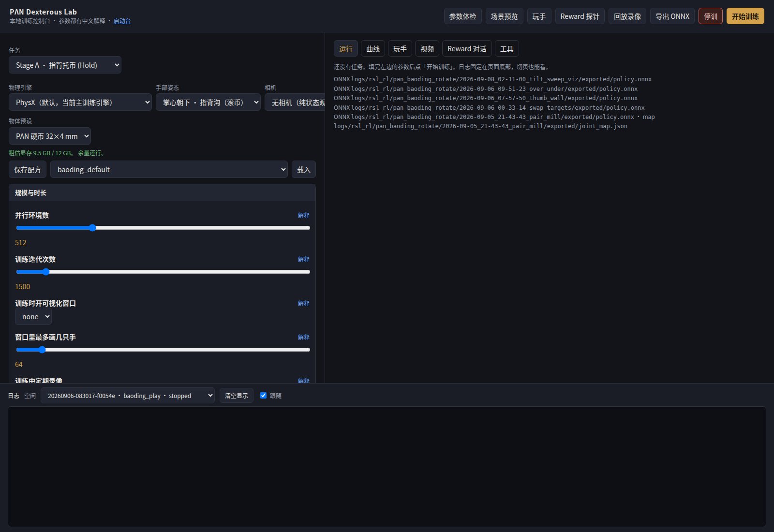Open the log session baoding_play dropdown
This screenshot has width=774, height=532.
[x=128, y=396]
